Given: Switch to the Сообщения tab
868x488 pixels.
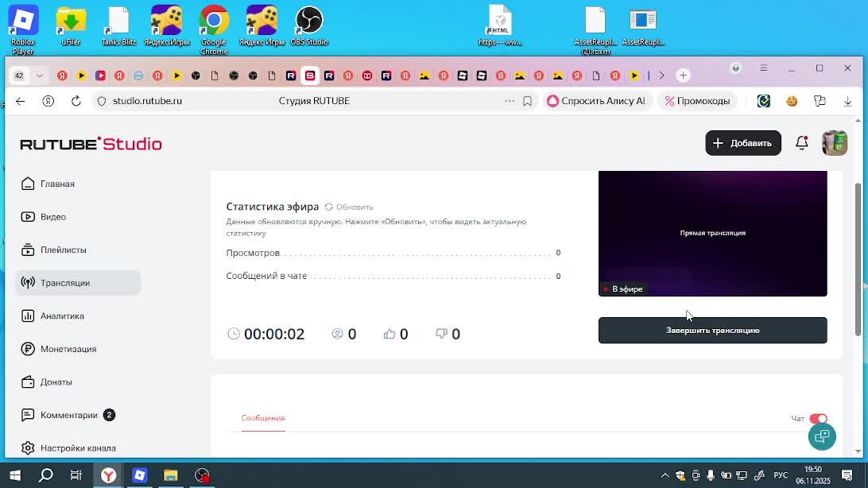Looking at the screenshot, I should point(263,418).
